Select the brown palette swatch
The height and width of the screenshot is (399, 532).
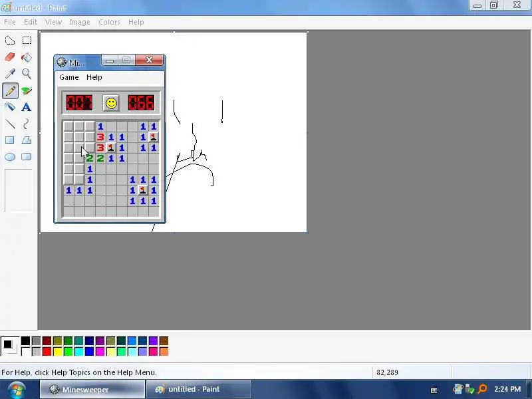(164, 340)
